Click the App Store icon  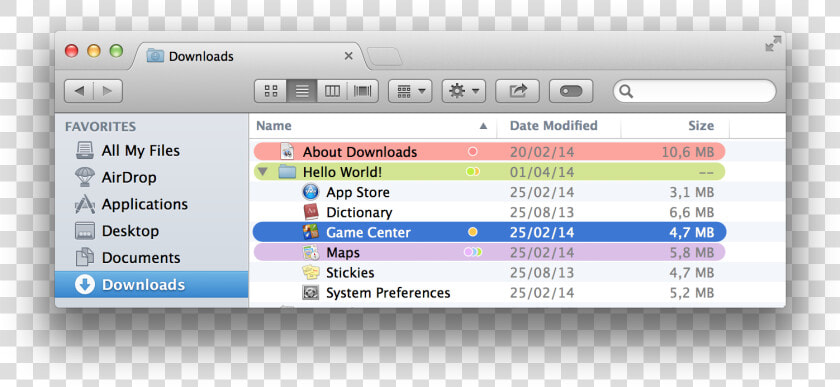(311, 192)
